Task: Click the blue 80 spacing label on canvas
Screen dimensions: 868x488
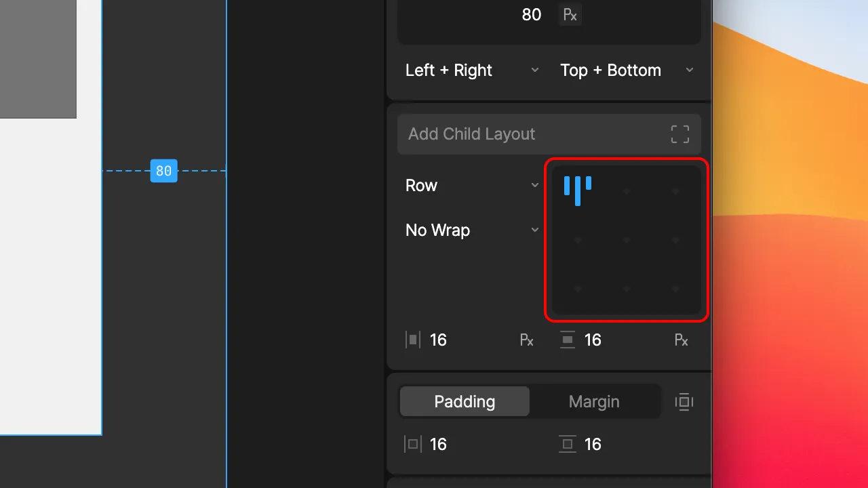Action: (x=164, y=171)
